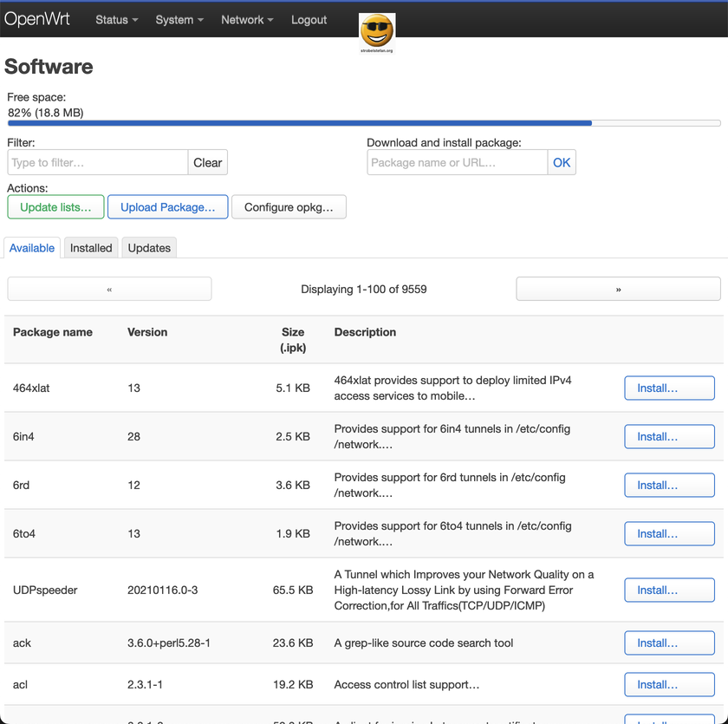Switch to the Installed tab

pos(91,248)
